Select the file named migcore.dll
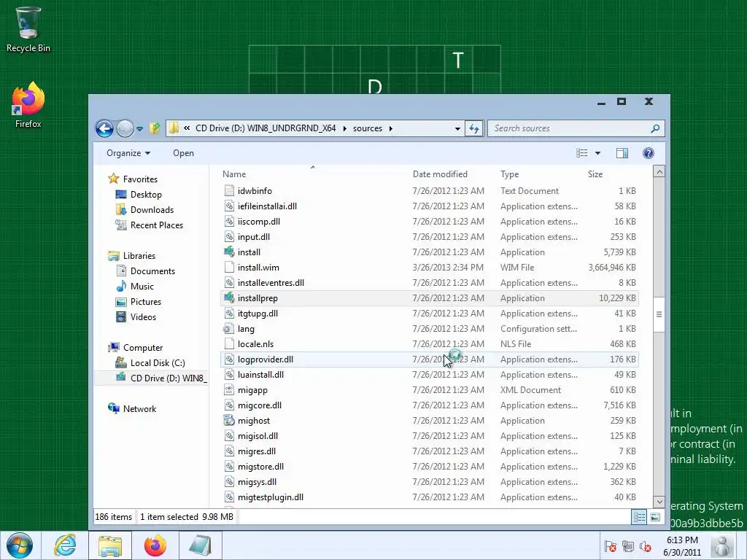The height and width of the screenshot is (560, 747). 260,405
